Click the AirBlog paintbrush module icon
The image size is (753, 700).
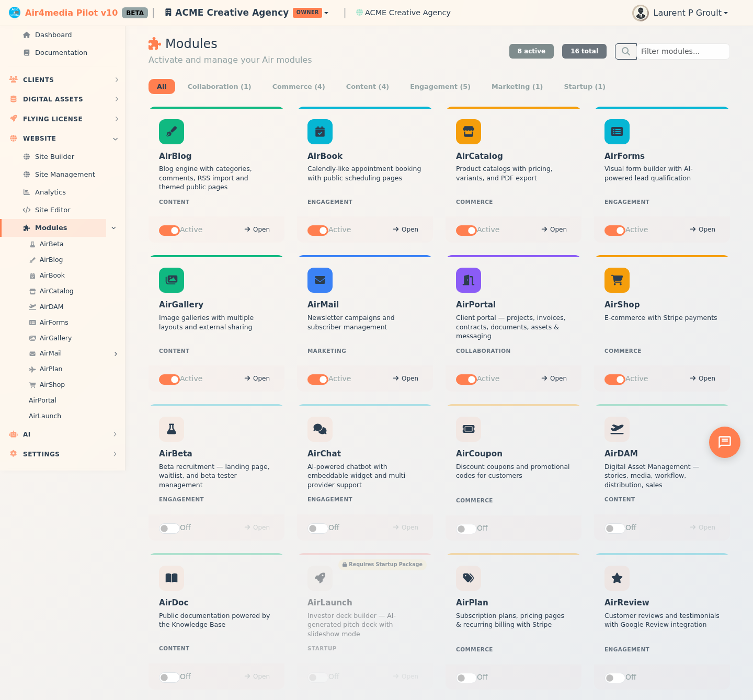[172, 132]
